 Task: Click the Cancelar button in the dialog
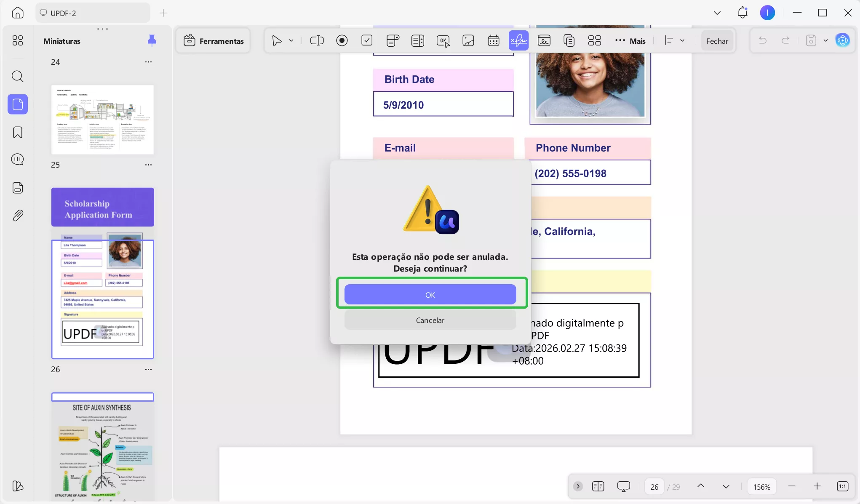430,320
